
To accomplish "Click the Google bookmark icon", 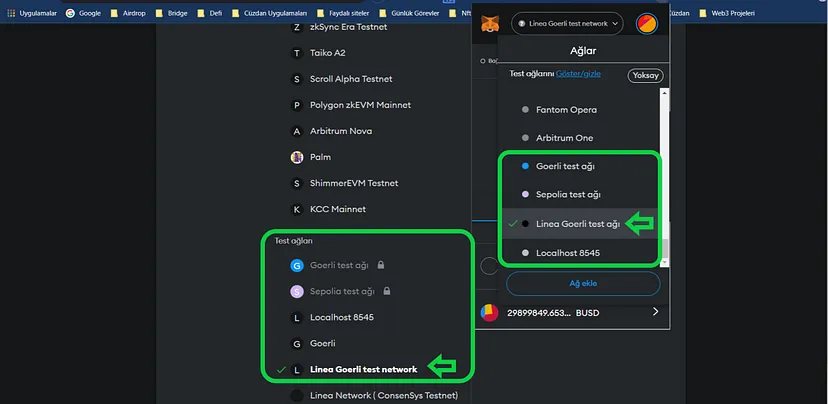I will tap(70, 13).
